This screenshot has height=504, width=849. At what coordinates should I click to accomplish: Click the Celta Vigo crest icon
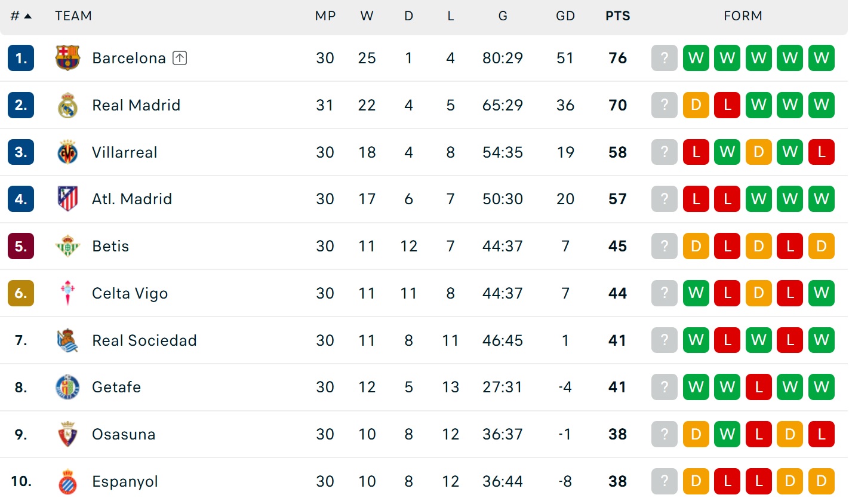point(67,293)
